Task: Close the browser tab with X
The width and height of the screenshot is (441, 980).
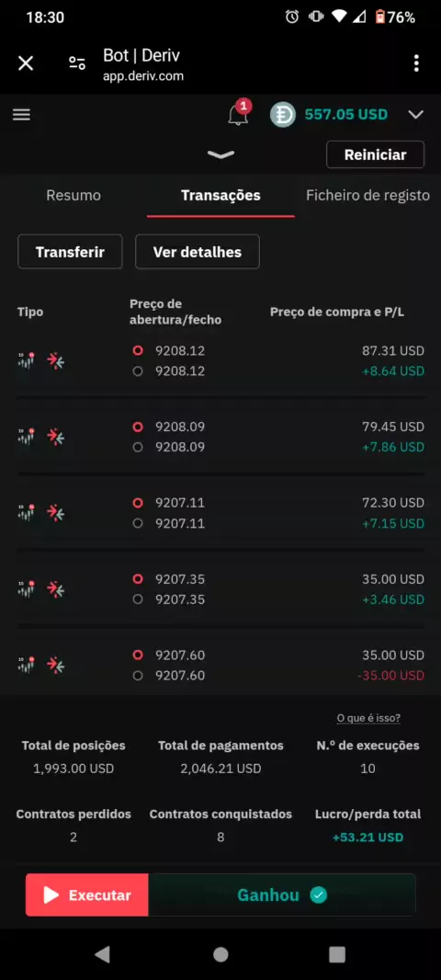Action: [26, 63]
